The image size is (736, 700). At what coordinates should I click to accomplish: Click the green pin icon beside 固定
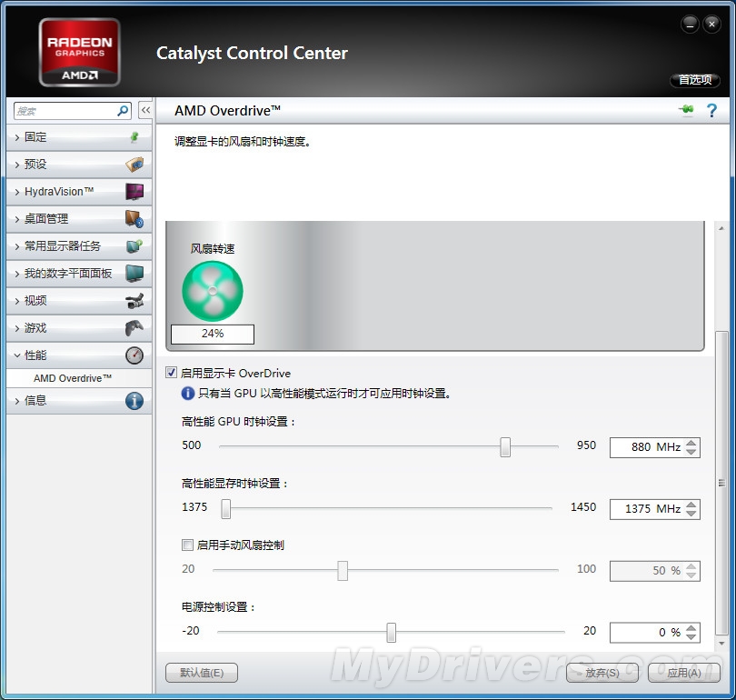pyautogui.click(x=134, y=137)
